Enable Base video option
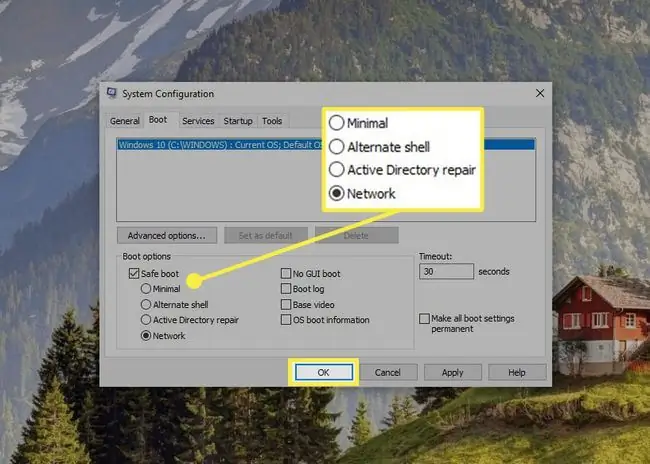This screenshot has width=650, height=464. 286,304
